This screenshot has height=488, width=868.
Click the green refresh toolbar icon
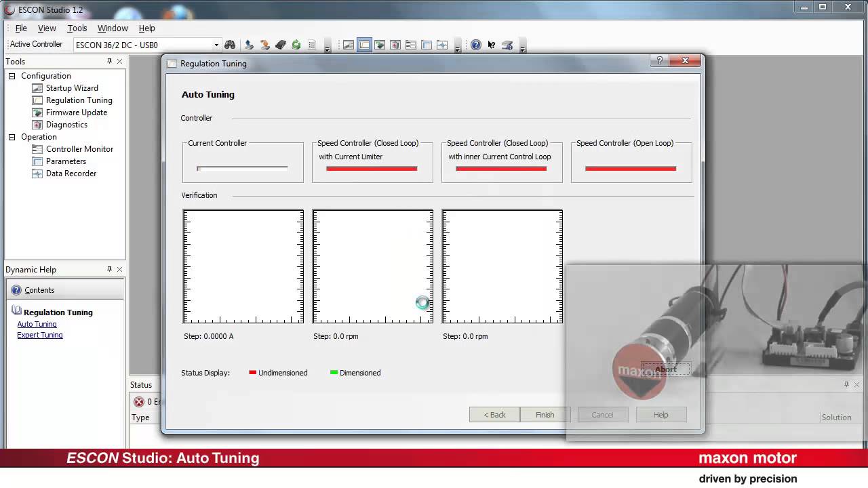tap(296, 45)
